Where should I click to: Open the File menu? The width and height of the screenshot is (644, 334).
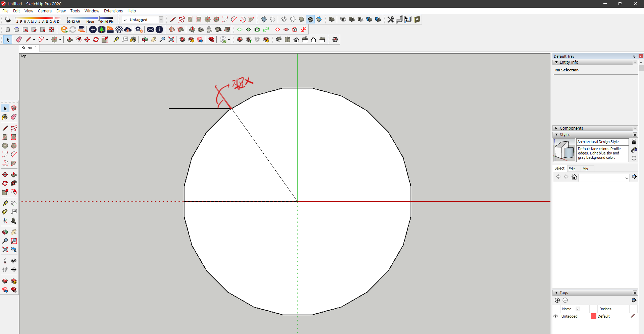[5, 11]
